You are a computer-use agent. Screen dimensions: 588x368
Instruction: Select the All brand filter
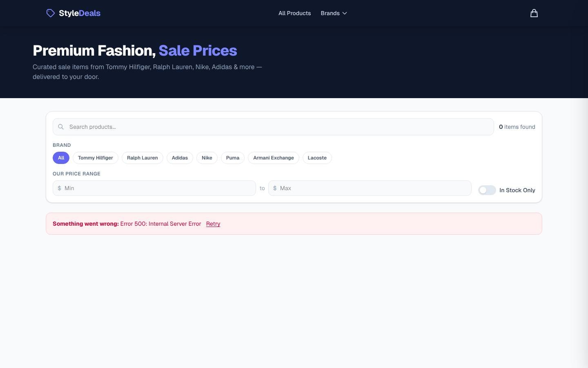coord(61,158)
